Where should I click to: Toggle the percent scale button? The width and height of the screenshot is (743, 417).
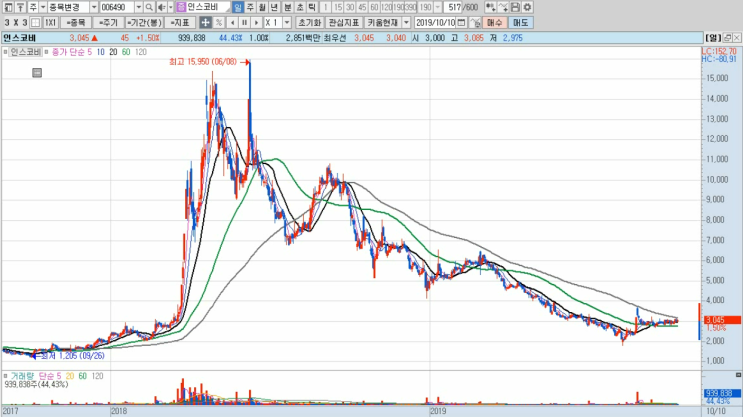tap(218, 22)
